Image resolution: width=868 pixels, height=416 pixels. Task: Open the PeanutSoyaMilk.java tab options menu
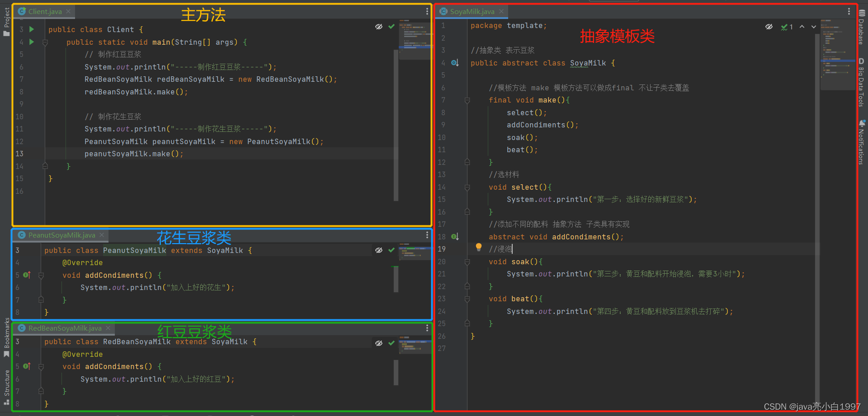pos(427,235)
